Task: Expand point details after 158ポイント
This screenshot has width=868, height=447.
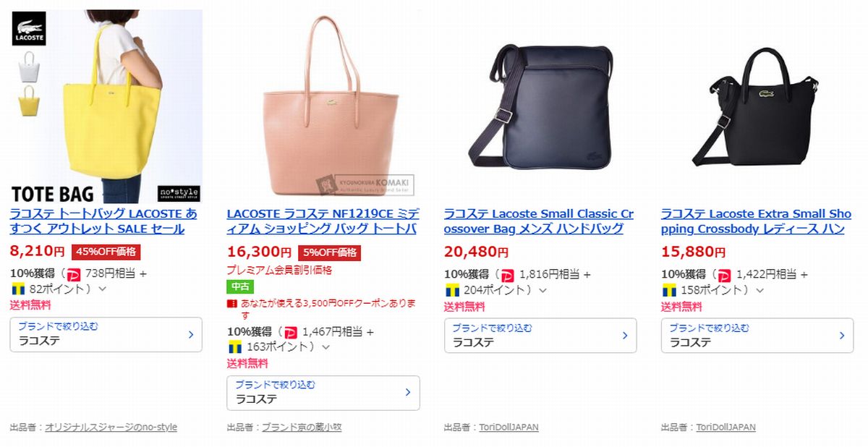Action: (x=759, y=289)
